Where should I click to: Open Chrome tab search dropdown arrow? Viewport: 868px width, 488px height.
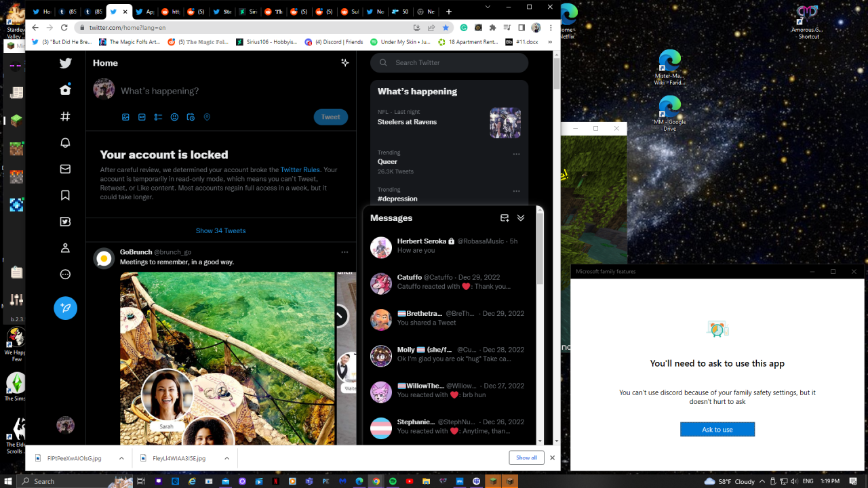(489, 6)
